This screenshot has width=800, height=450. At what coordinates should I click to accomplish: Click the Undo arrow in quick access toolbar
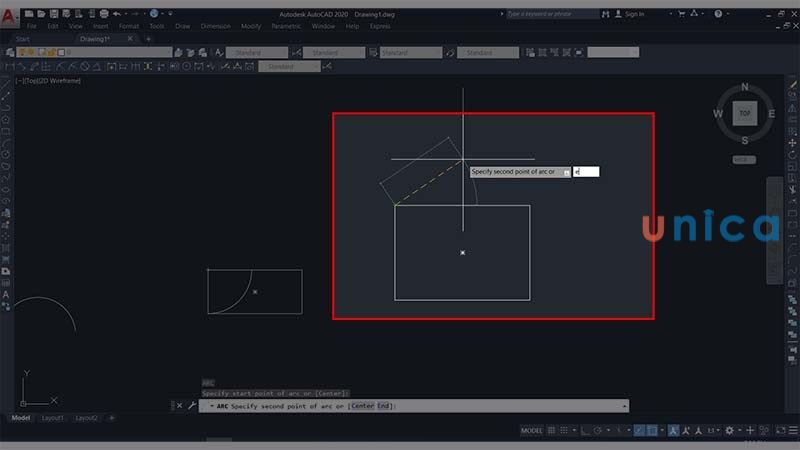click(x=118, y=14)
